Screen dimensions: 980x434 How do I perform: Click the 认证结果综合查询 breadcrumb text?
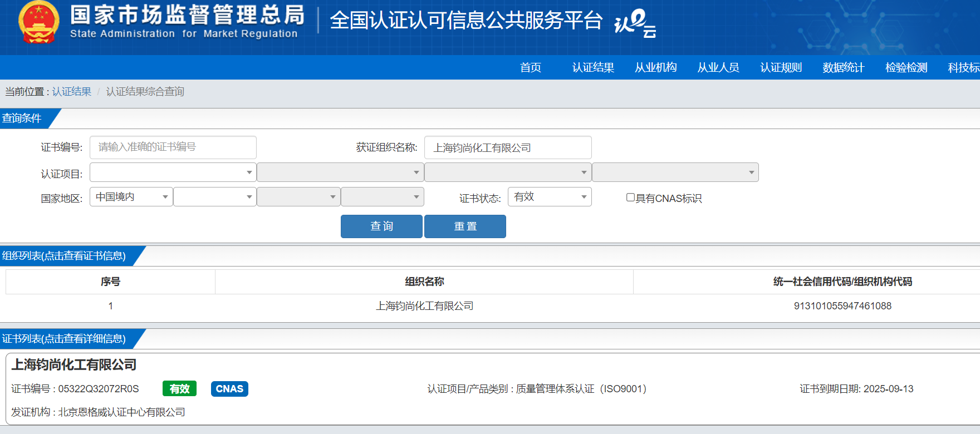(x=145, y=91)
